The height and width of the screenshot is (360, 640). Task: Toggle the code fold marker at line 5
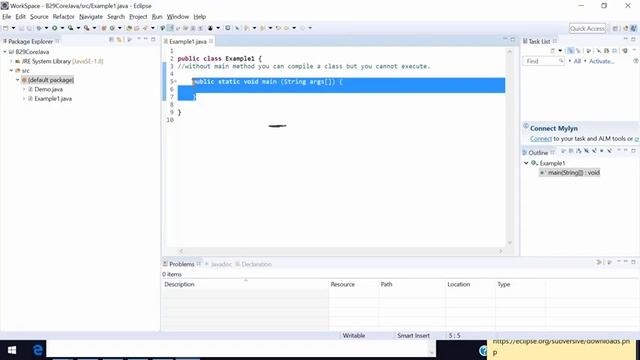click(x=176, y=82)
